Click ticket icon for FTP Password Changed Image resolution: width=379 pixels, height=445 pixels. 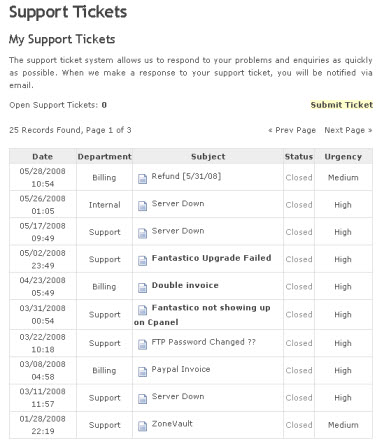(x=142, y=345)
